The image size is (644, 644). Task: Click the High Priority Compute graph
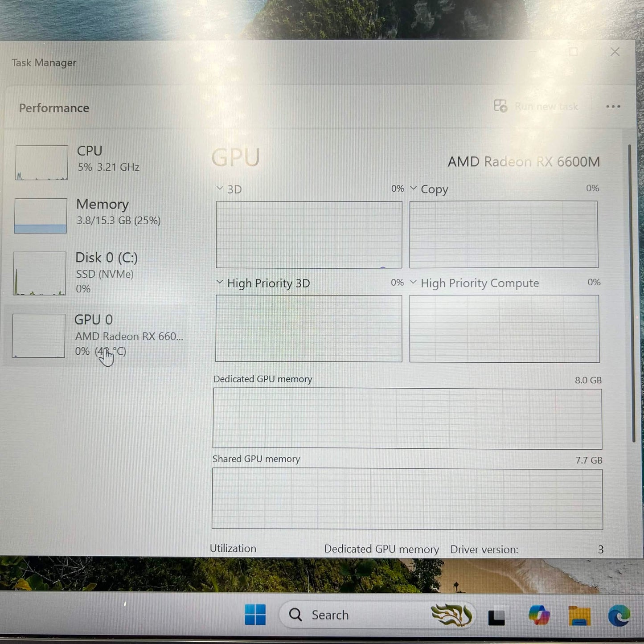click(x=505, y=329)
